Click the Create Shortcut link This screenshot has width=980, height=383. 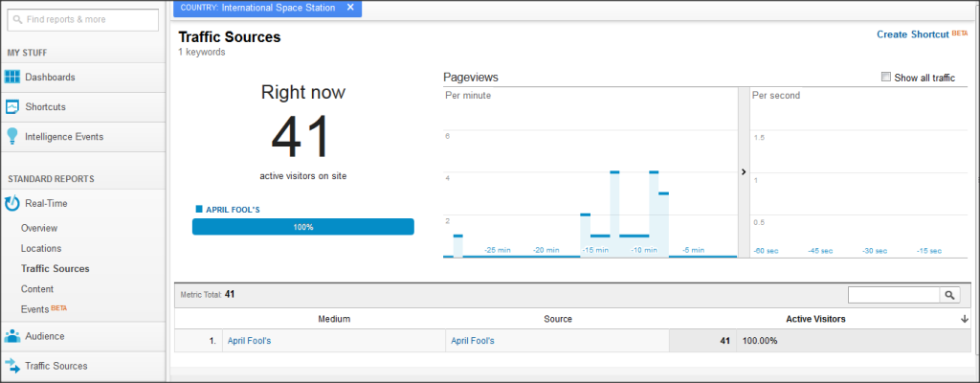click(912, 34)
